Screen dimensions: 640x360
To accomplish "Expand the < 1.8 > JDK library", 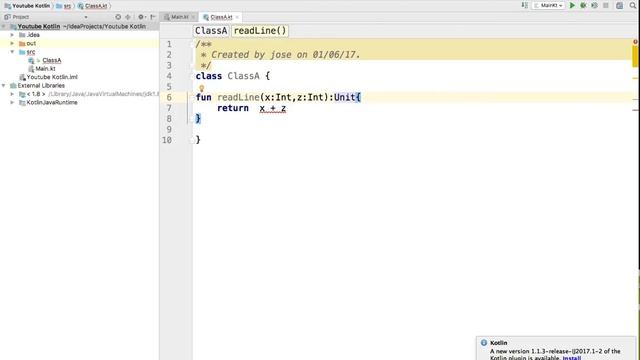I will click(12, 94).
